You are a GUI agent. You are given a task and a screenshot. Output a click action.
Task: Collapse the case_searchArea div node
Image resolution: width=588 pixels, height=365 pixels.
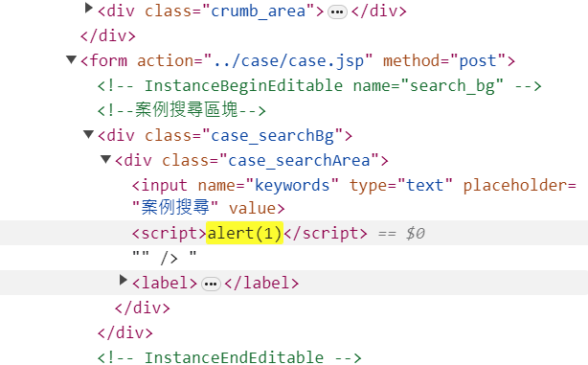point(105,159)
